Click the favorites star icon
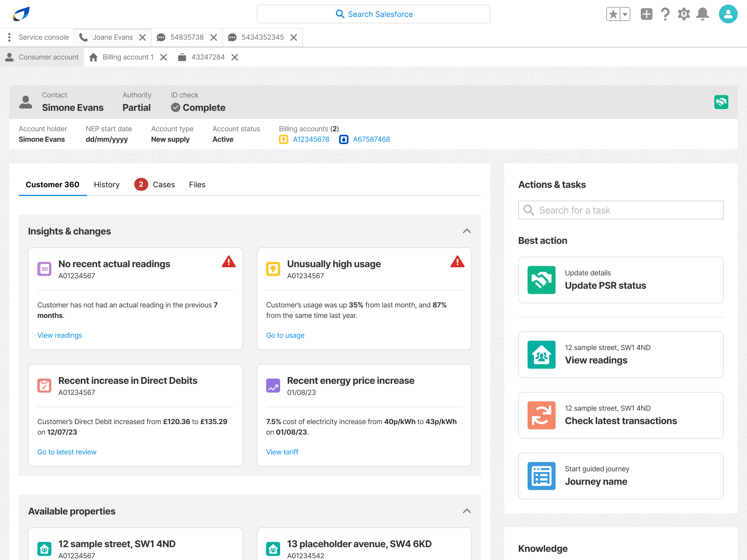This screenshot has width=747, height=560. 613,14
